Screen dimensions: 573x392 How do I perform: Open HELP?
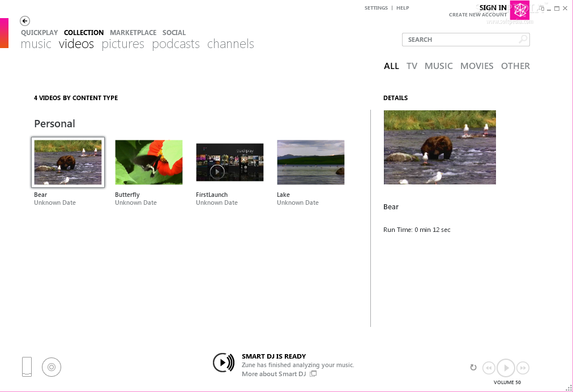(403, 8)
